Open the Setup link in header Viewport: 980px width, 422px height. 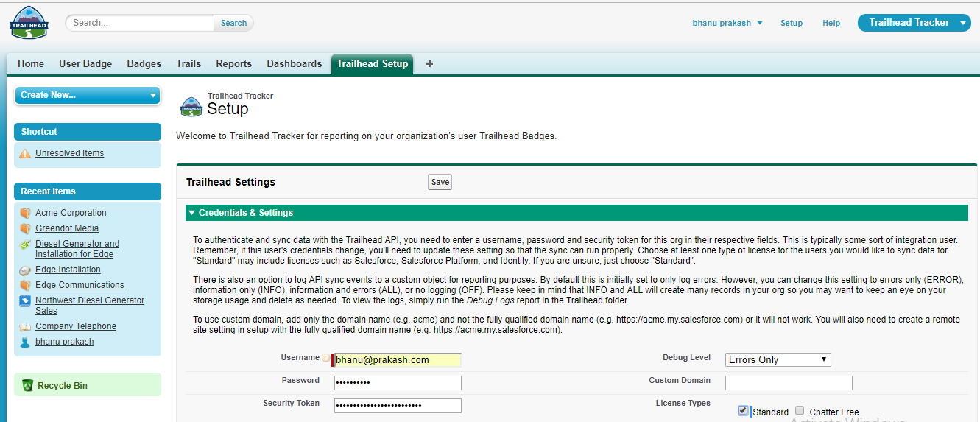pyautogui.click(x=792, y=23)
